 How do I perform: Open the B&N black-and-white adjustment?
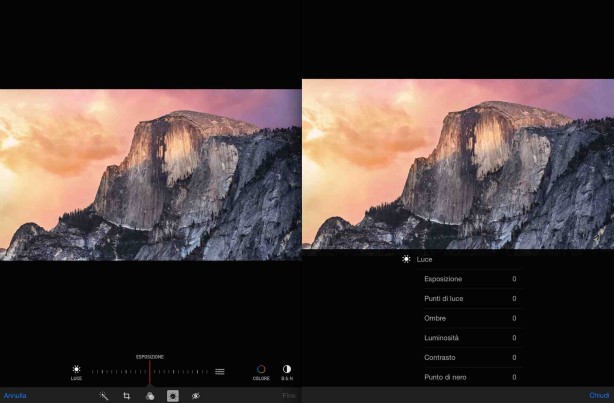click(x=287, y=372)
